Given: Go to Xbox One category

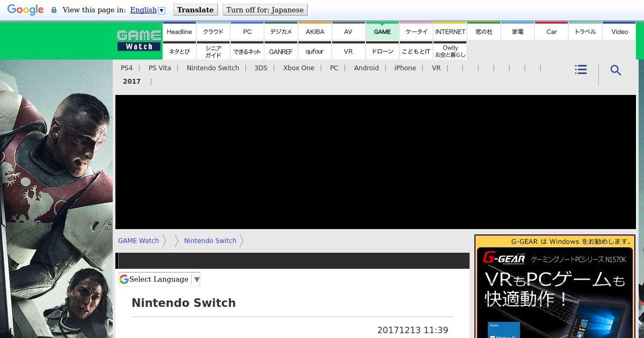Looking at the screenshot, I should pos(299,68).
